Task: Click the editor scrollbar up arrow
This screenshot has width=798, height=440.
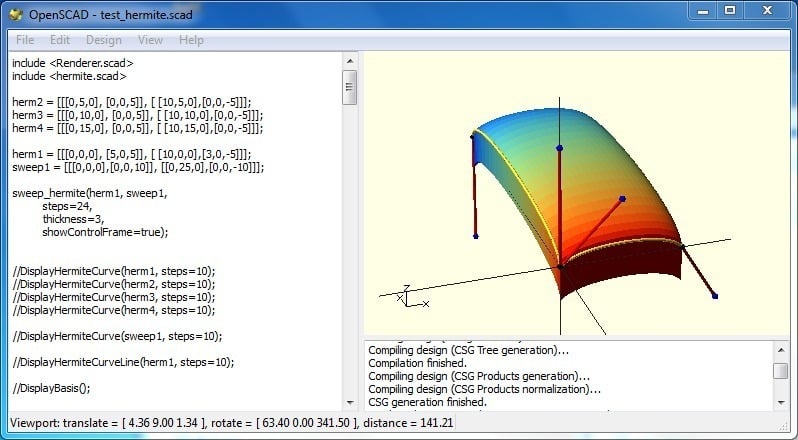Action: click(x=349, y=62)
